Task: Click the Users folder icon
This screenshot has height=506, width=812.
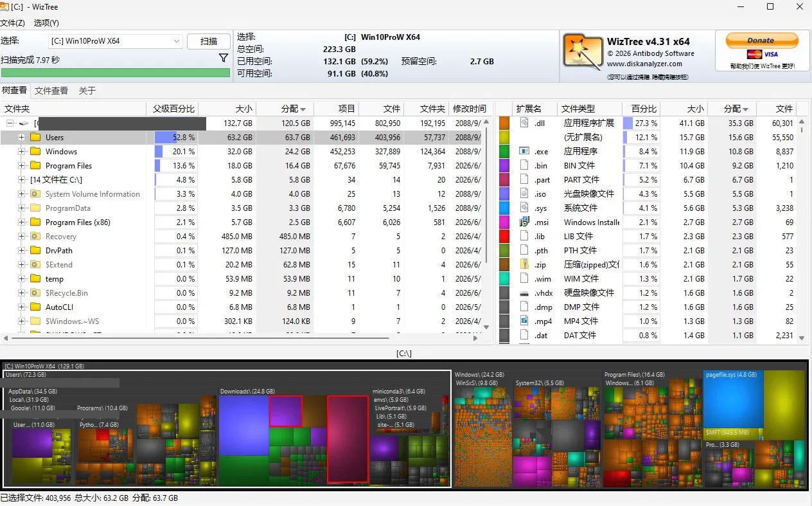Action: pyautogui.click(x=35, y=138)
